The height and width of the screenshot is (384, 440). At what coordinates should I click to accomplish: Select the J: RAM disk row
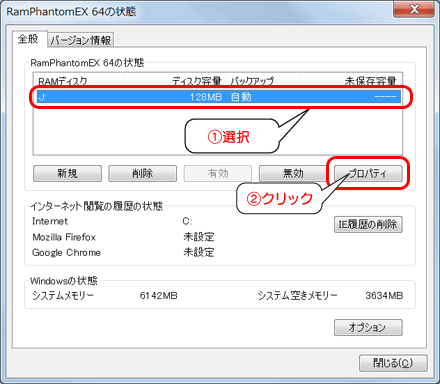coord(219,97)
